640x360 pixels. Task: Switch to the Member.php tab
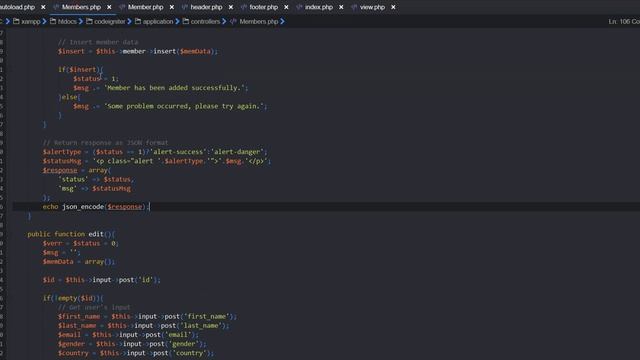145,7
